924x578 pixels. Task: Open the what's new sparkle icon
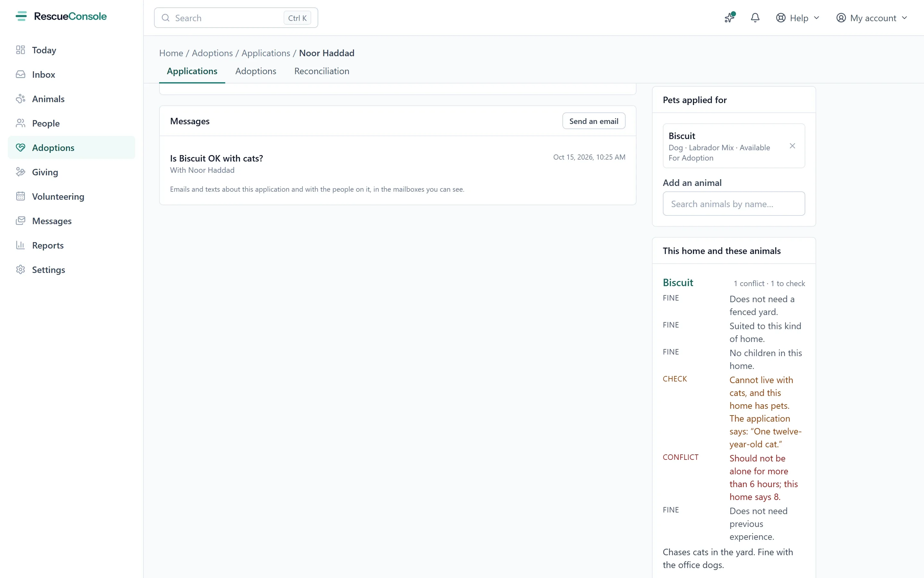point(730,18)
